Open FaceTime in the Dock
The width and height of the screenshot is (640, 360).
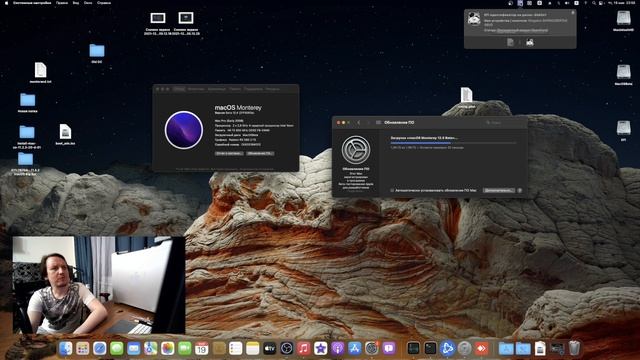coord(184,348)
